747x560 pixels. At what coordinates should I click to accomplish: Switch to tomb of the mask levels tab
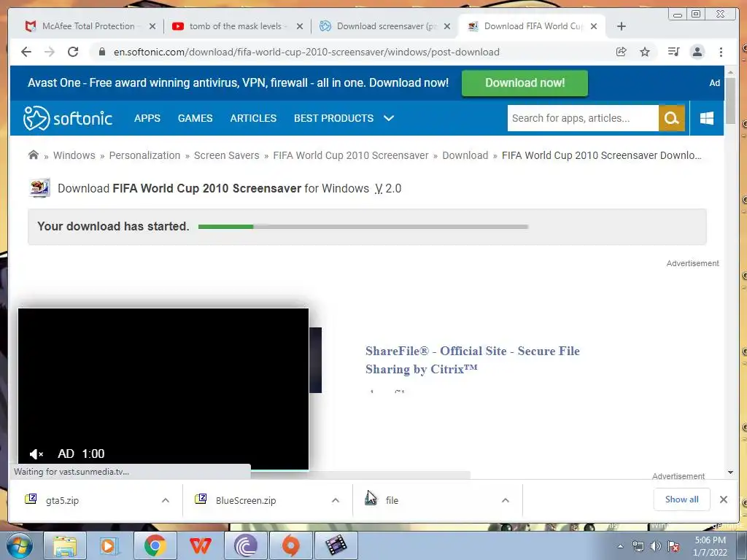236,26
